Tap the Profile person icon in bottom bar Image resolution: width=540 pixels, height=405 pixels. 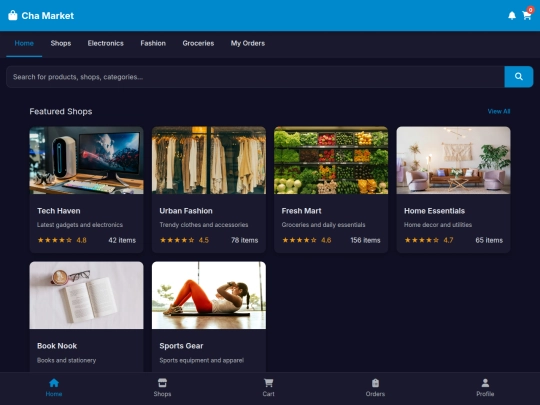click(485, 383)
